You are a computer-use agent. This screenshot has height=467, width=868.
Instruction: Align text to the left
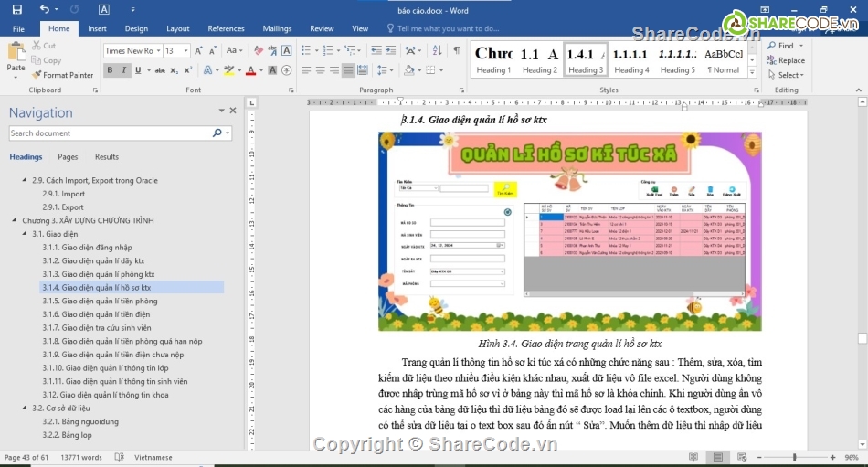click(x=306, y=70)
